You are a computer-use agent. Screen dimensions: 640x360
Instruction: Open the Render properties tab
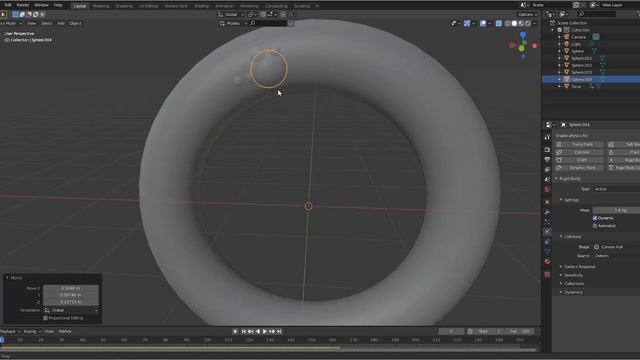pos(547,150)
